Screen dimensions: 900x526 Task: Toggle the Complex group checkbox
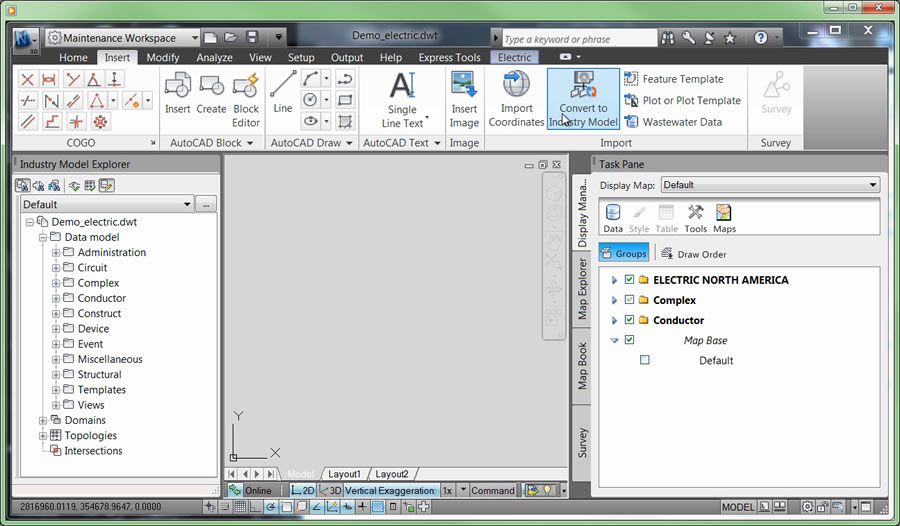629,300
